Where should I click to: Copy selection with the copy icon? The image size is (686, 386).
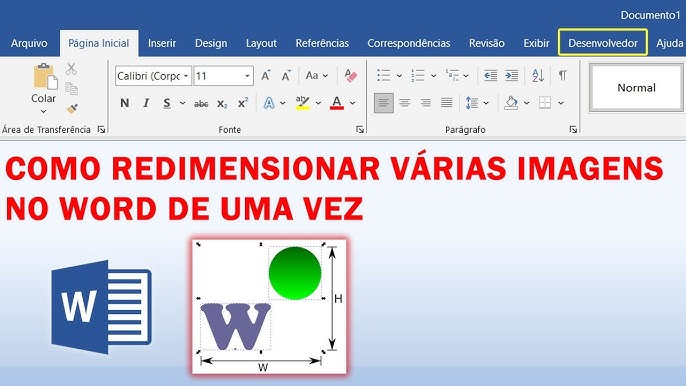click(x=71, y=88)
